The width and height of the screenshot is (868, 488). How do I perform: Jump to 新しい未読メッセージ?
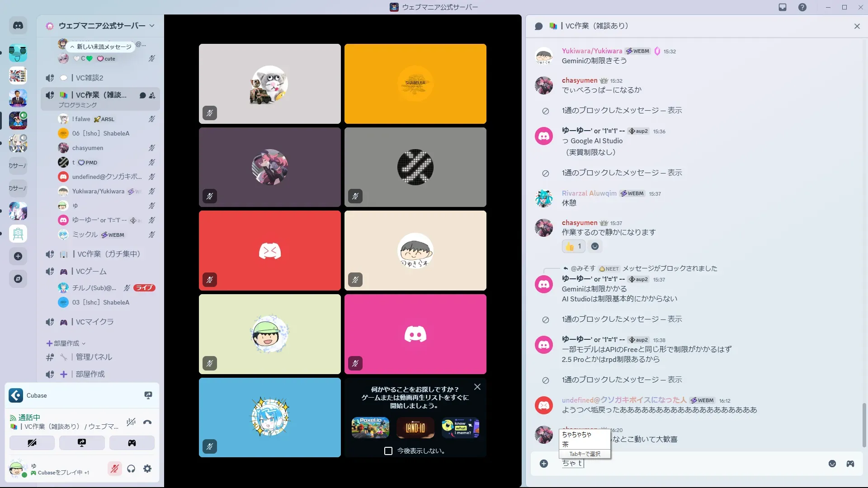click(x=101, y=47)
